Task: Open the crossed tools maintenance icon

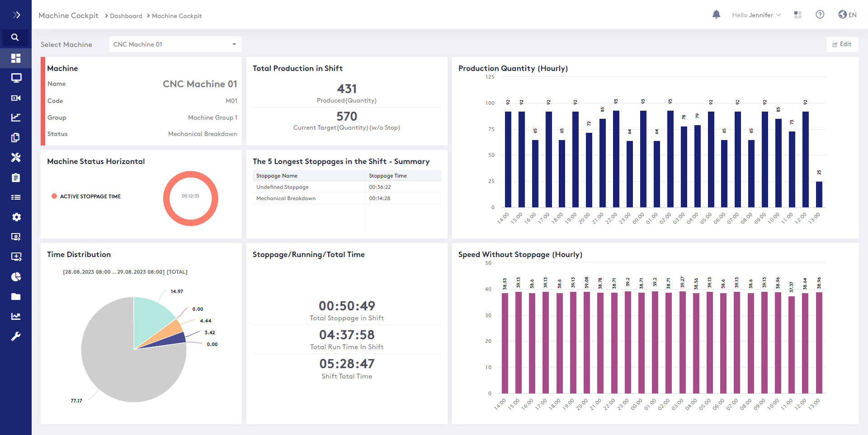Action: click(x=16, y=158)
